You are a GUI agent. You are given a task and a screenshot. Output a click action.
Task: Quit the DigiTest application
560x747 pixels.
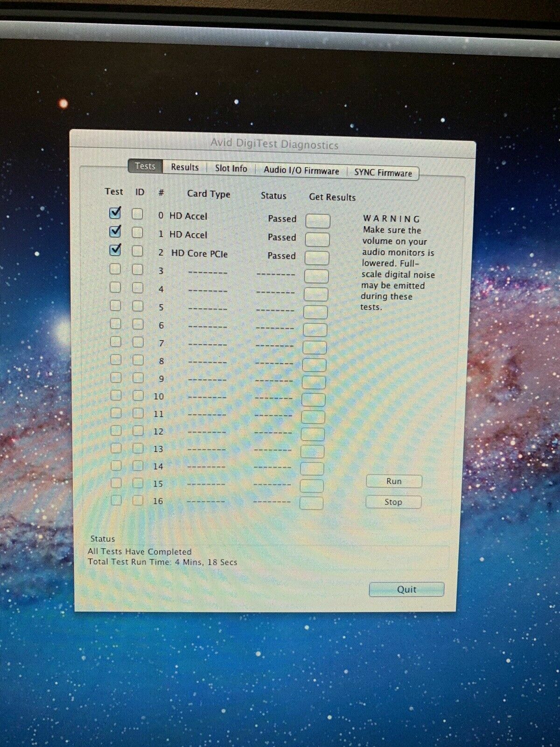tap(406, 589)
